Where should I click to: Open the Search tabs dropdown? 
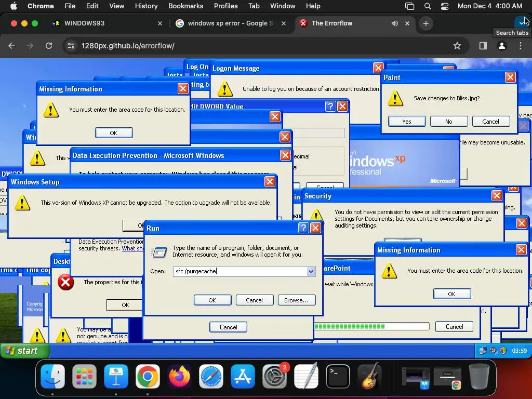pos(522,23)
